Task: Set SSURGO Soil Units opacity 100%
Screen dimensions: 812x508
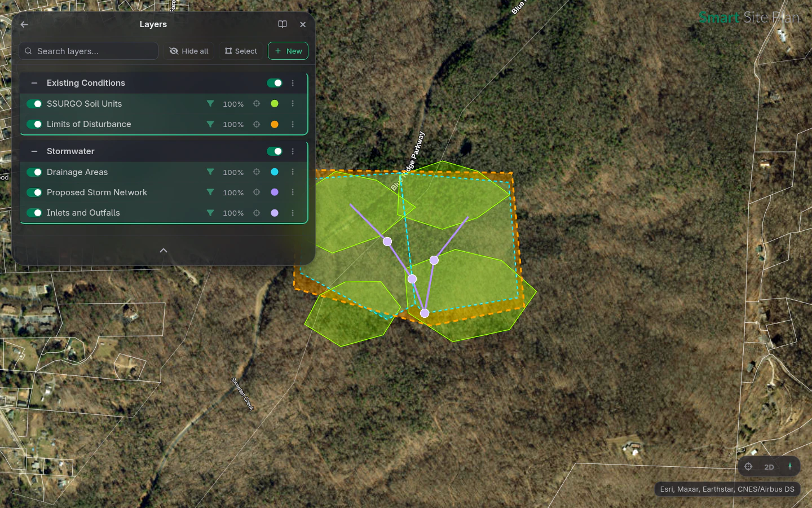Action: pos(233,104)
